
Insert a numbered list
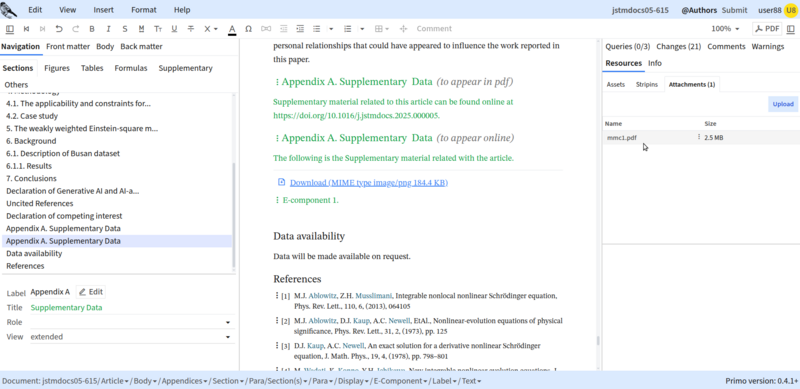[x=348, y=29]
